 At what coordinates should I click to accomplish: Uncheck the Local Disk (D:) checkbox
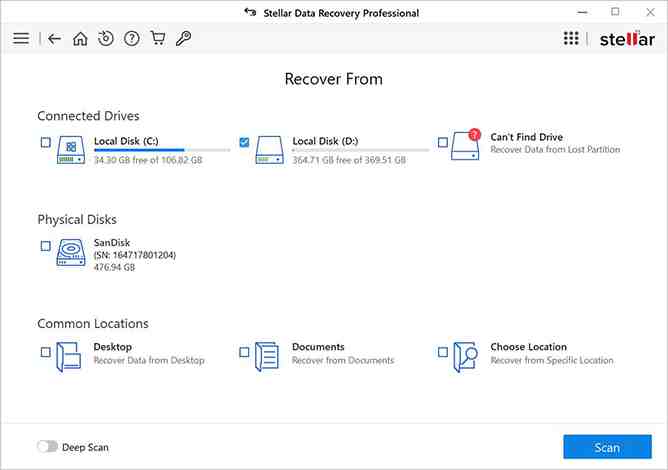point(244,143)
